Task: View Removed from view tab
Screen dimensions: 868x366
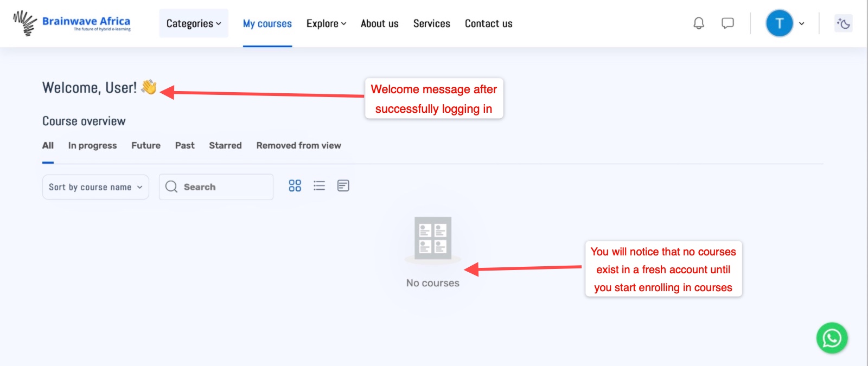Action: click(x=298, y=145)
